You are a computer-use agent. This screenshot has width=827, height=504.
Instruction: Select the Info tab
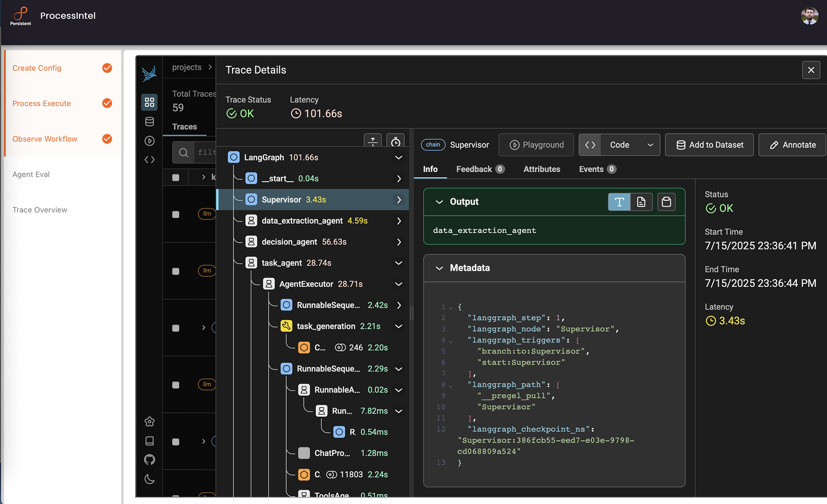click(430, 169)
